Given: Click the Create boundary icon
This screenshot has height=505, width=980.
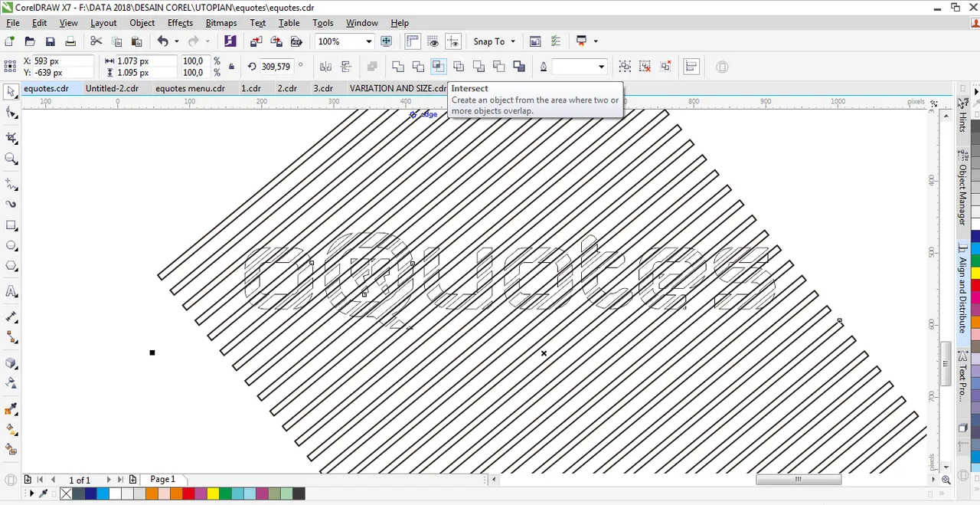Looking at the screenshot, I should pos(518,67).
